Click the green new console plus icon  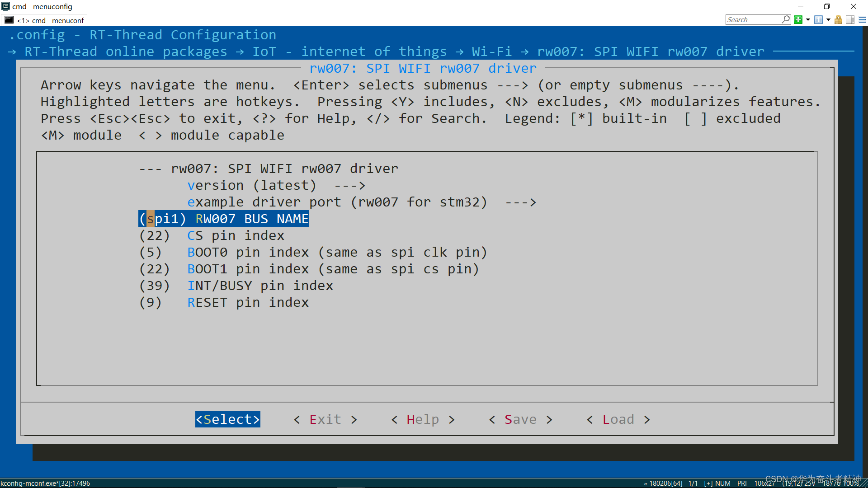point(798,19)
